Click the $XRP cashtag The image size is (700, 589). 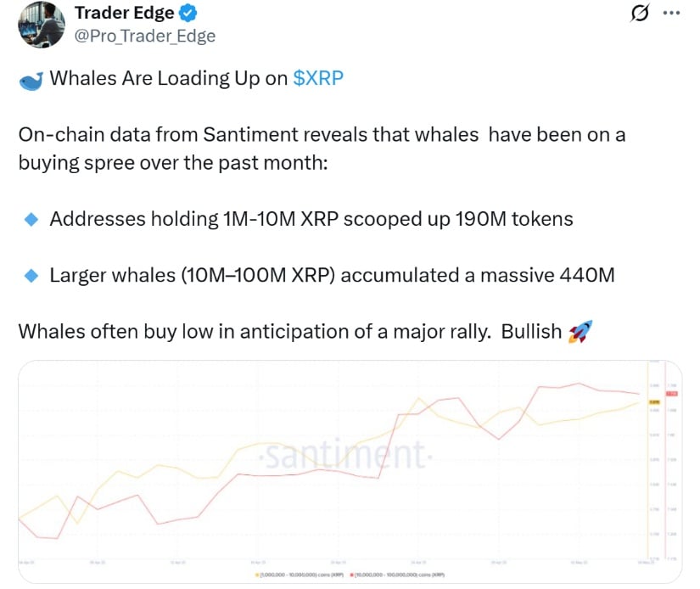318,78
